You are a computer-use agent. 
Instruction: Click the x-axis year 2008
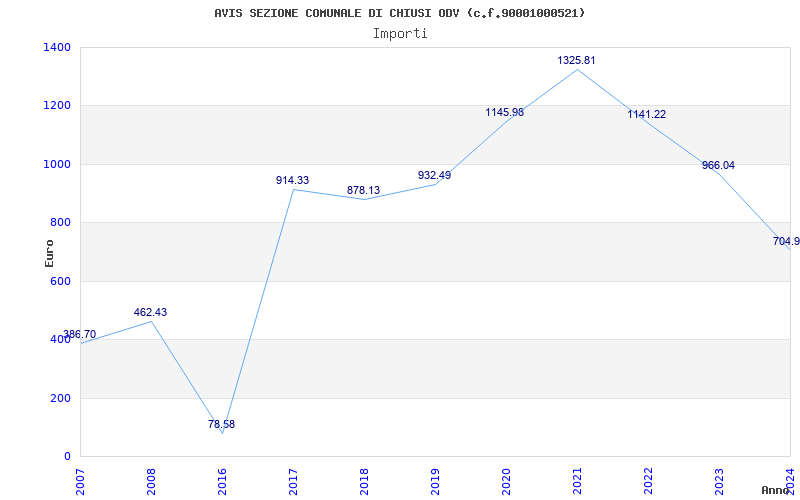click(151, 482)
